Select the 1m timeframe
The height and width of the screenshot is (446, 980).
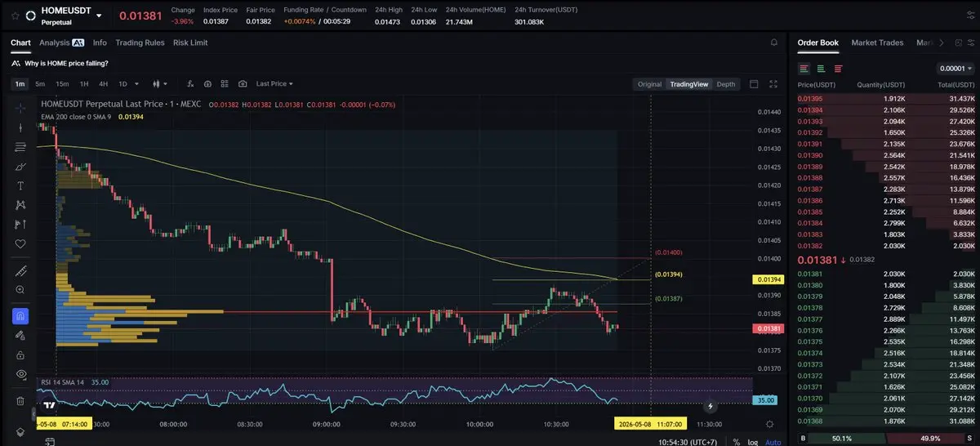point(20,83)
